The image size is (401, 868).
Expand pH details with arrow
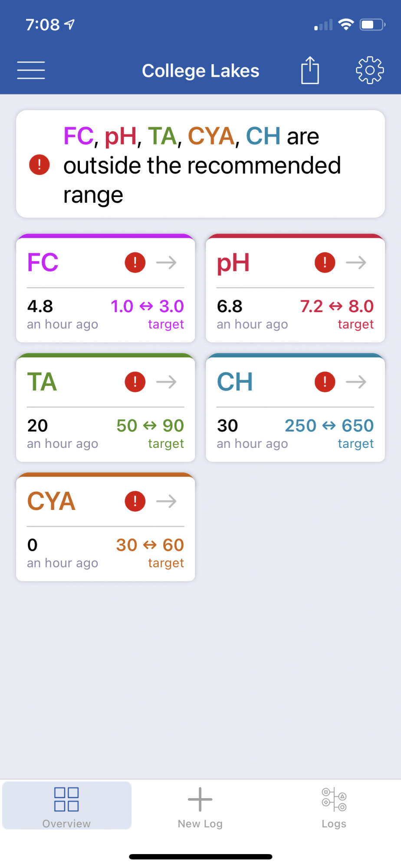[x=356, y=263]
